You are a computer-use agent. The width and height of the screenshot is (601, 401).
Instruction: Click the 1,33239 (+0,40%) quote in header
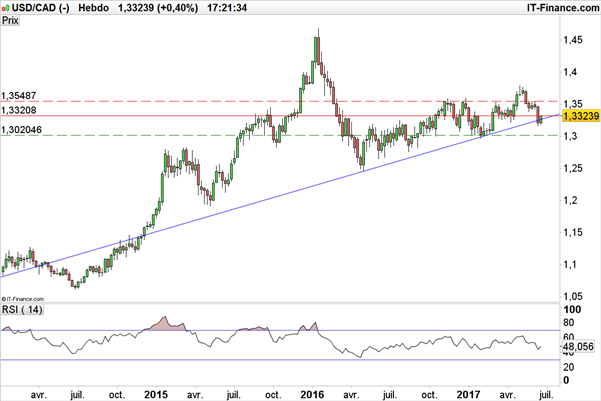point(158,8)
